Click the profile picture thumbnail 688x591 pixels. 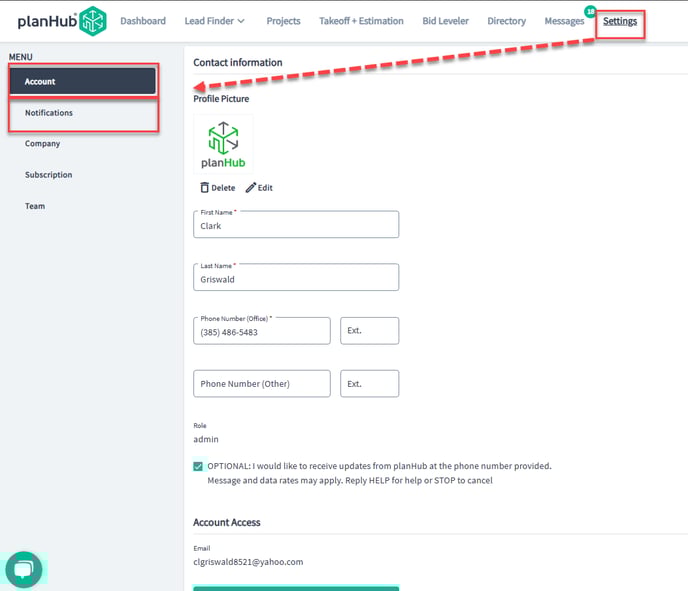click(223, 144)
